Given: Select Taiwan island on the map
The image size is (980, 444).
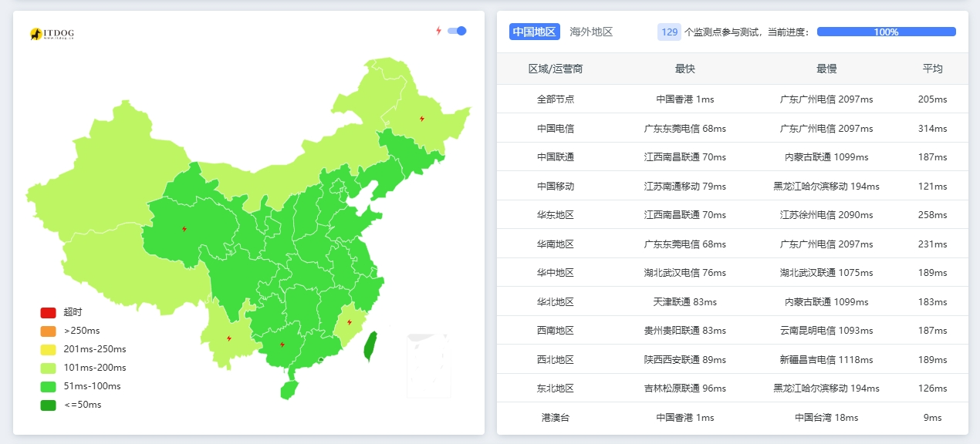Looking at the screenshot, I should click(370, 346).
